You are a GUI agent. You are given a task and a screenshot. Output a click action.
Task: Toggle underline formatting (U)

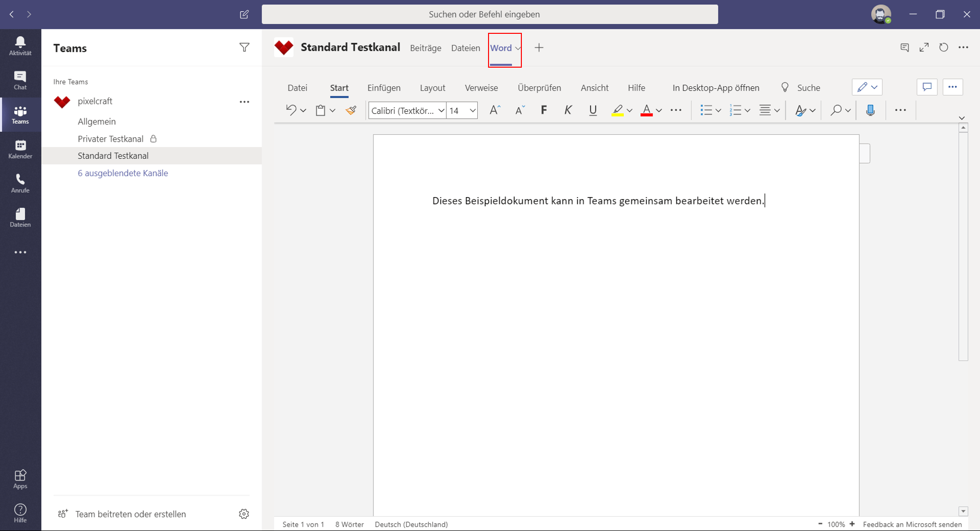(593, 110)
